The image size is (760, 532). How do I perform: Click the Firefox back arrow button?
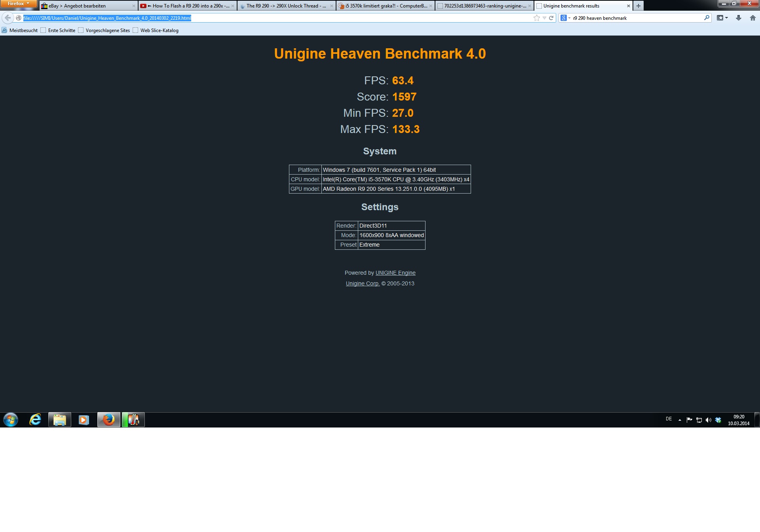click(x=8, y=18)
